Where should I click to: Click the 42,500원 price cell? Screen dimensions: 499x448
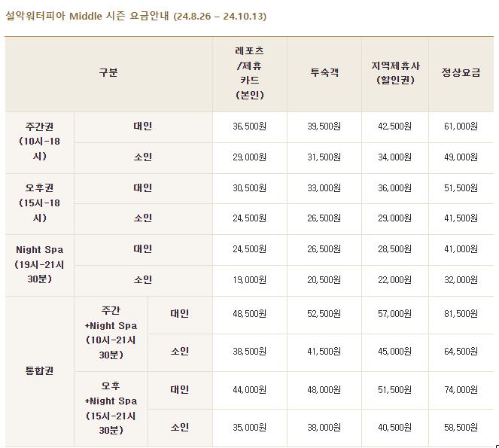coord(394,126)
